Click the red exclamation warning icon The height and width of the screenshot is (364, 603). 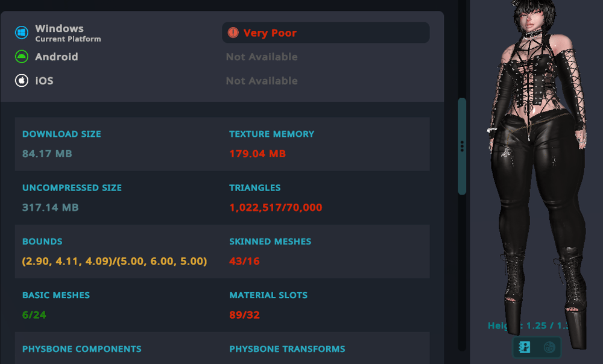click(x=233, y=33)
